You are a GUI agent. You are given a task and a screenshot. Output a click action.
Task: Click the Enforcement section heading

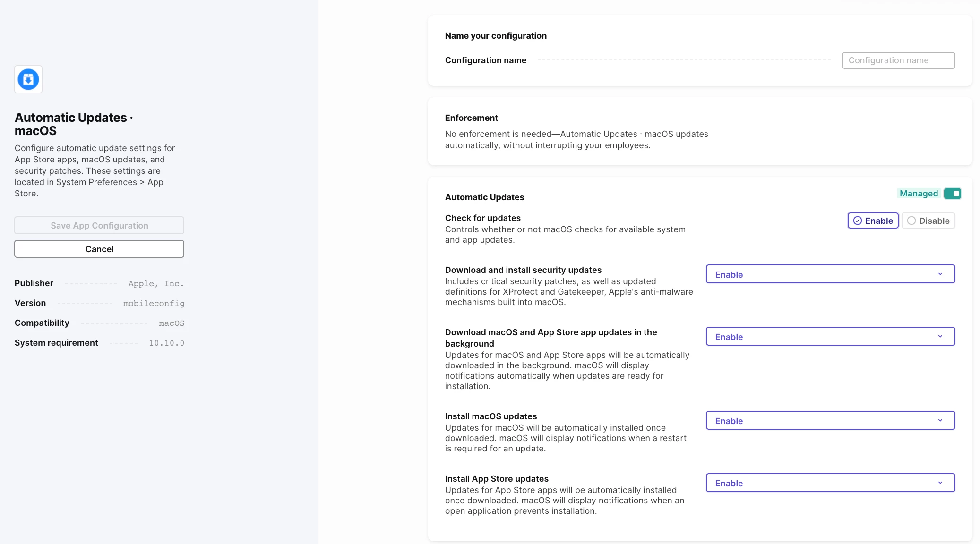point(471,118)
